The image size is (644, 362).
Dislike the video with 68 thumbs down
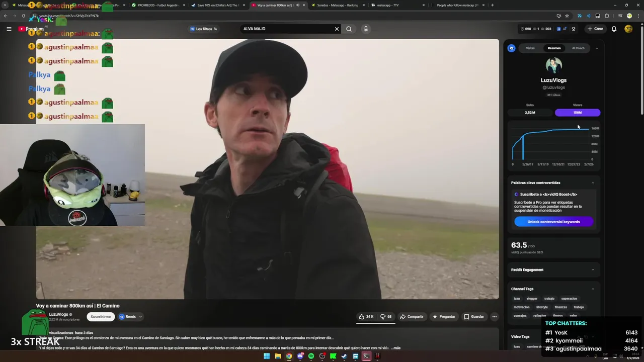click(386, 317)
